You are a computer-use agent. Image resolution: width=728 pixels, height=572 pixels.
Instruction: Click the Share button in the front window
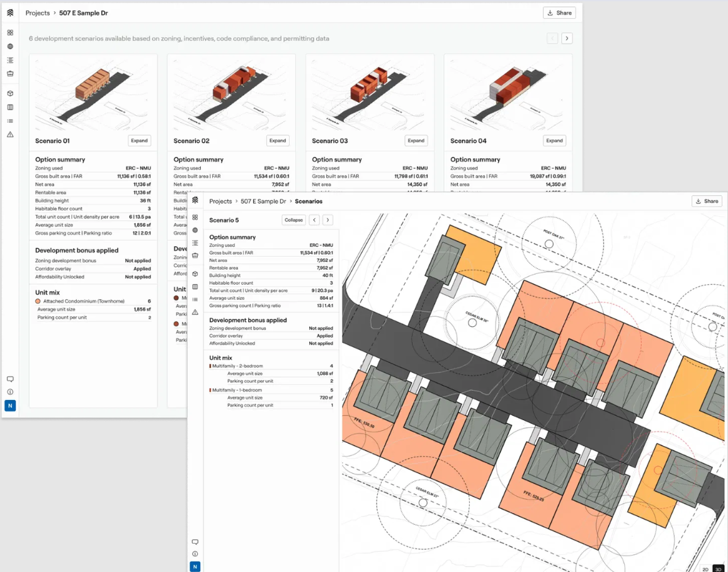tap(707, 201)
